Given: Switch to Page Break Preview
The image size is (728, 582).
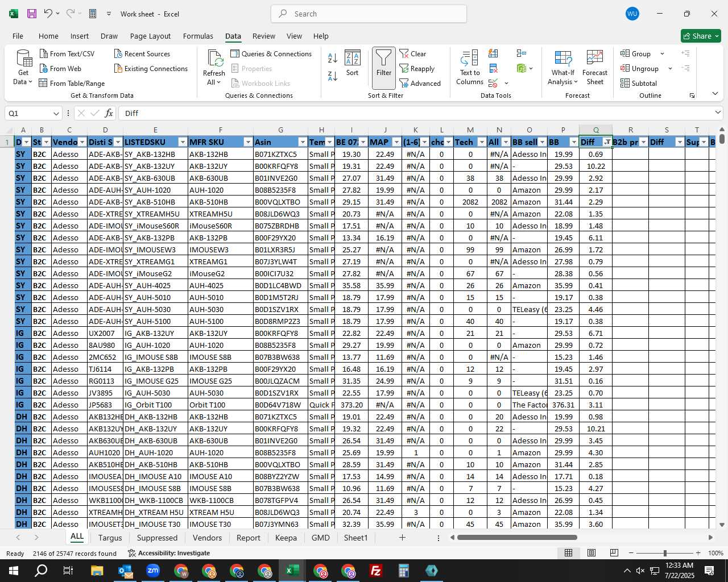Looking at the screenshot, I should coord(614,553).
